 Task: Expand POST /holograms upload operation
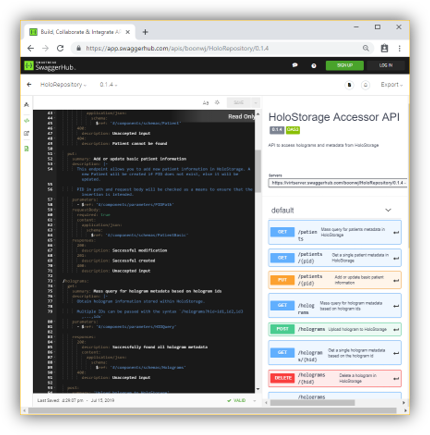(x=335, y=329)
